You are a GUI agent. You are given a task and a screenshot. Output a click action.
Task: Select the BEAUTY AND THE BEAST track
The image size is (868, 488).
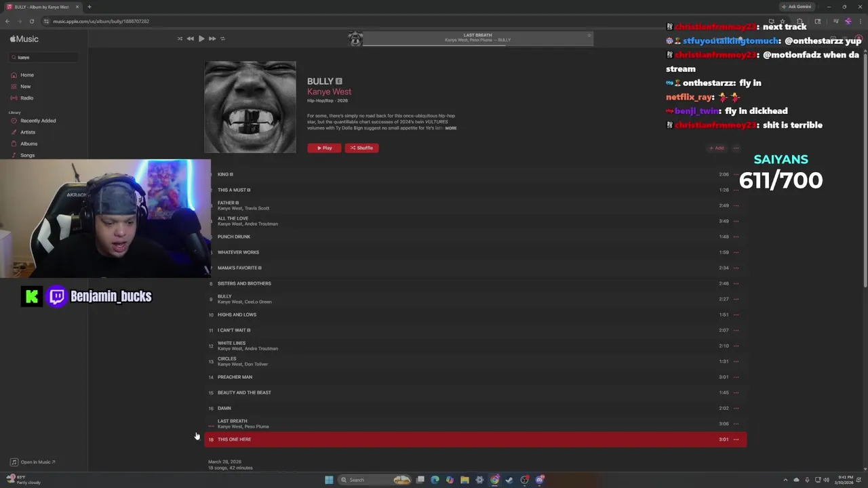coord(475,392)
